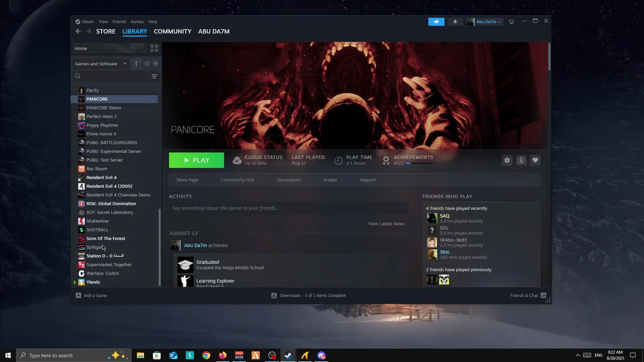Open the Games menu
This screenshot has height=362, width=644.
pyautogui.click(x=137, y=22)
